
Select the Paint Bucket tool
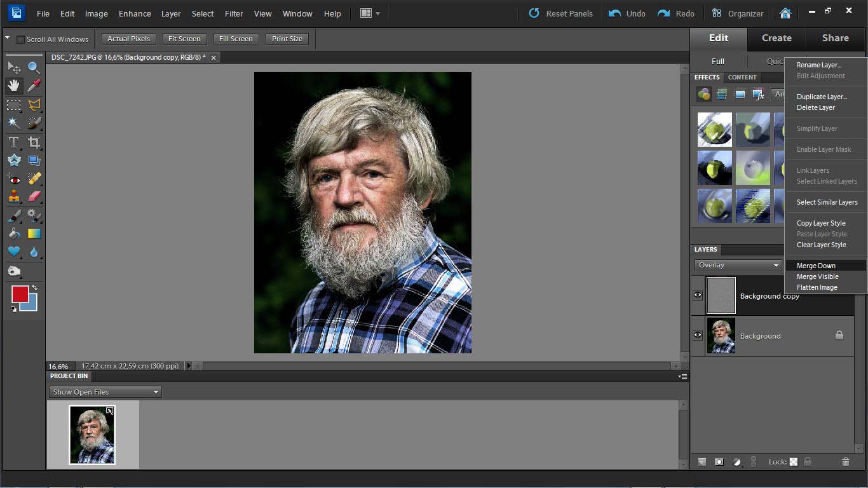coord(13,234)
